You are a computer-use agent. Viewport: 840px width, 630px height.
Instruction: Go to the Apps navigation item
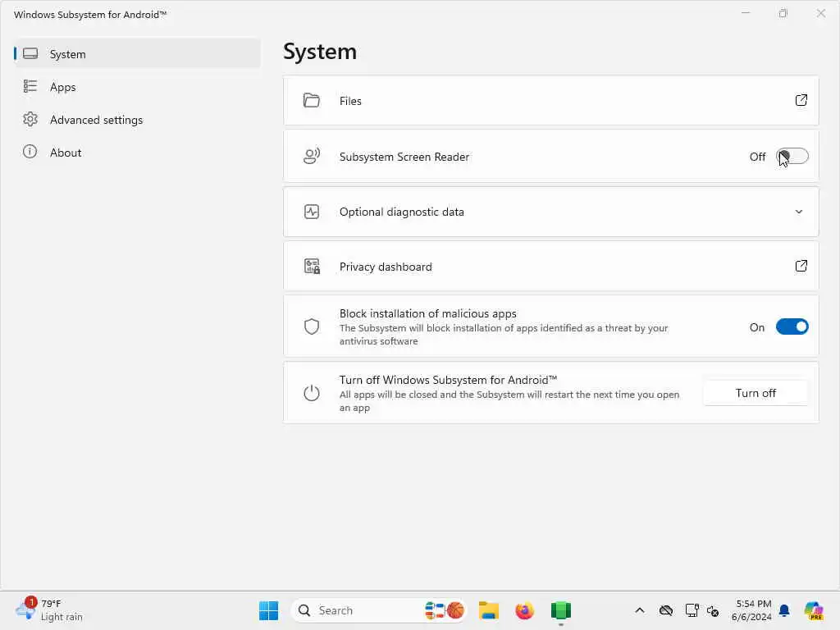pyautogui.click(x=137, y=87)
